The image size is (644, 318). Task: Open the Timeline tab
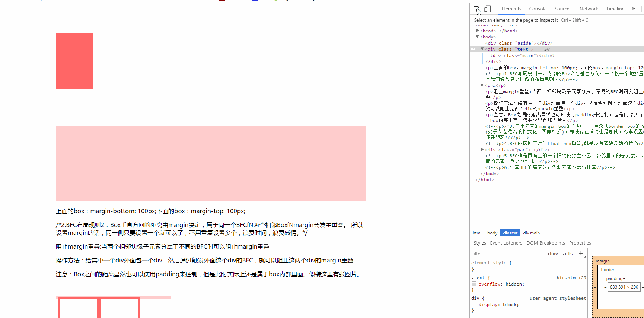click(615, 9)
